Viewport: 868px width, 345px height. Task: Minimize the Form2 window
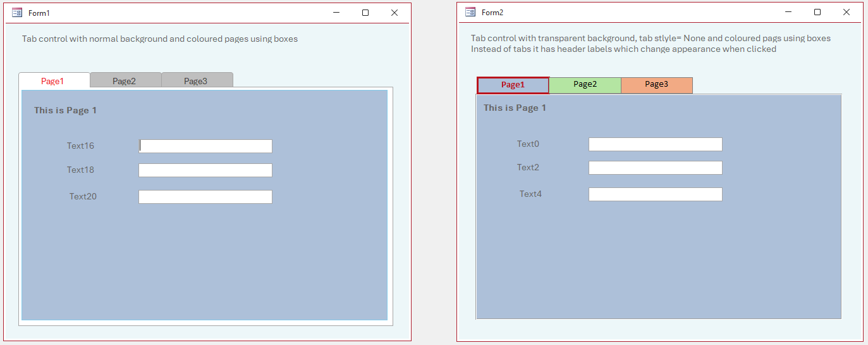pyautogui.click(x=788, y=12)
